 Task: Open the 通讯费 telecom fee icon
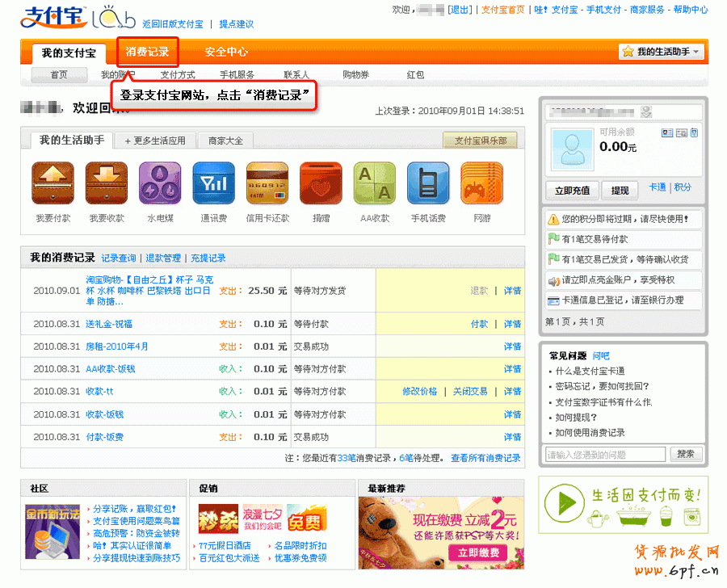point(213,183)
